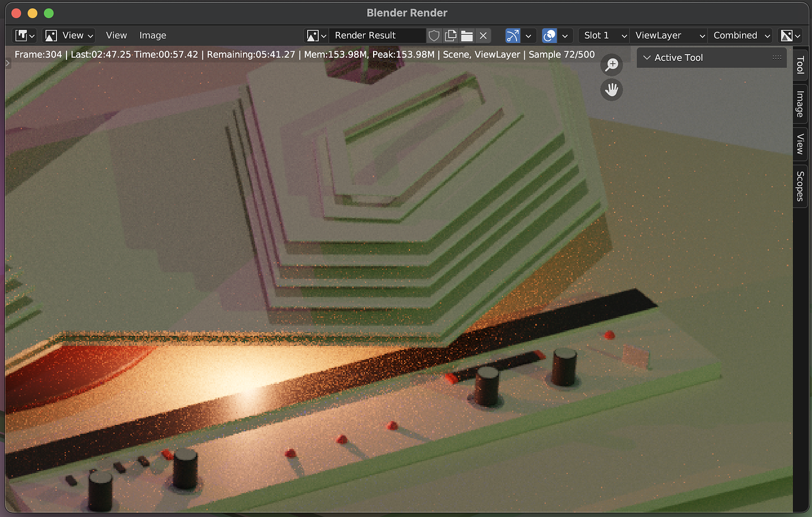Click the Sample 72/500 status text

tap(561, 54)
